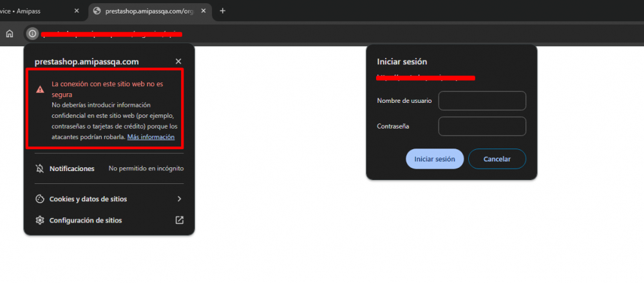Click the Iniciar sesión button
644x283 pixels.
[x=435, y=159]
